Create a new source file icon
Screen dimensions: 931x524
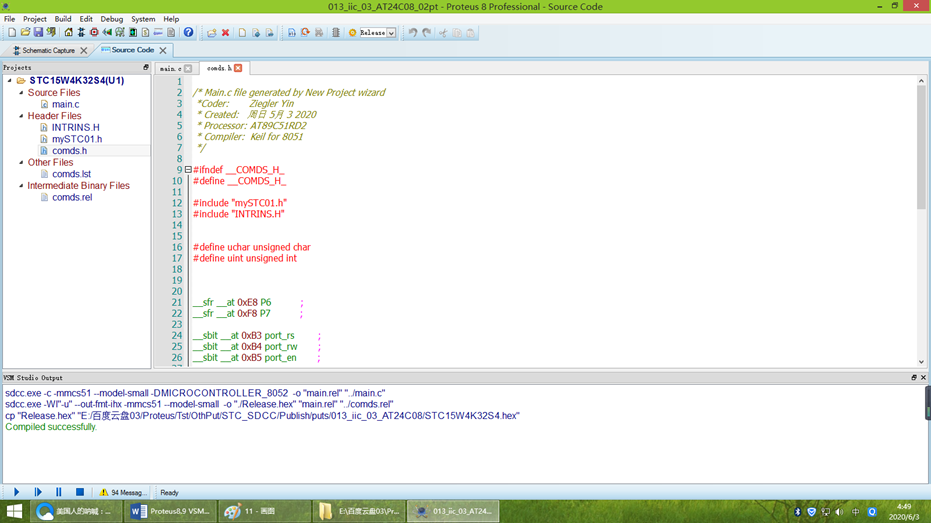click(242, 33)
